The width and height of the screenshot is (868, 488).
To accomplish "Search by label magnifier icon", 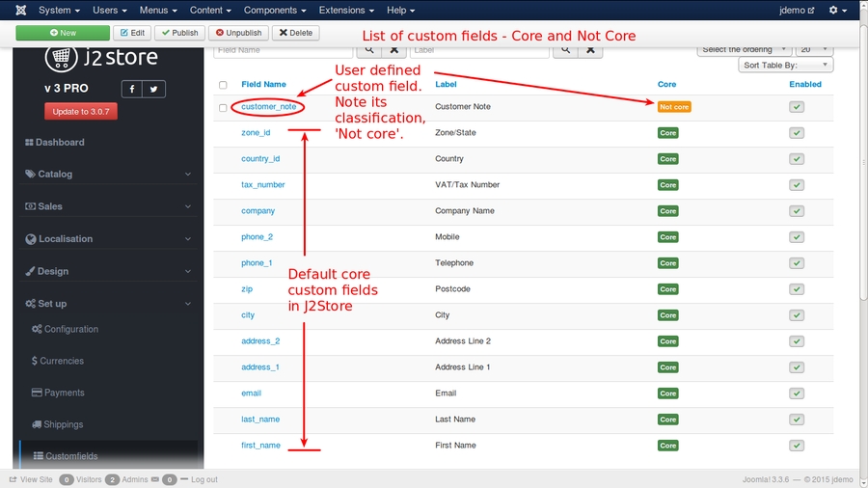I will [x=565, y=50].
